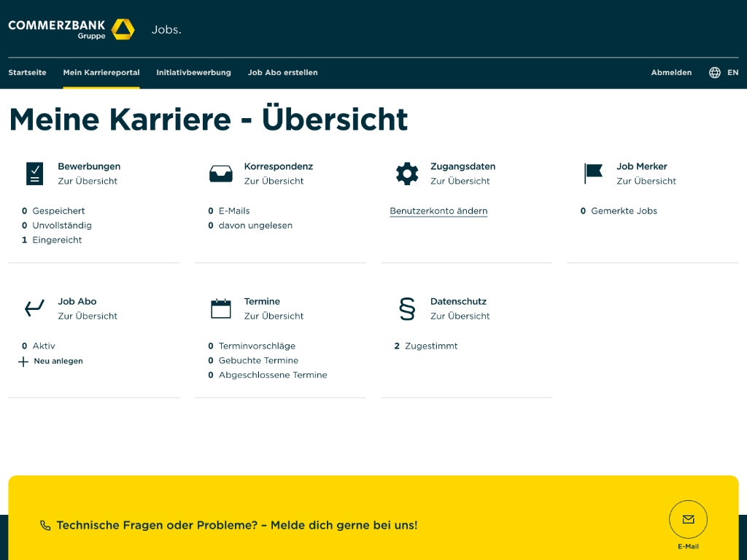Click Zur Übersicht under Termine
Screen dimensions: 747x560
274,316
